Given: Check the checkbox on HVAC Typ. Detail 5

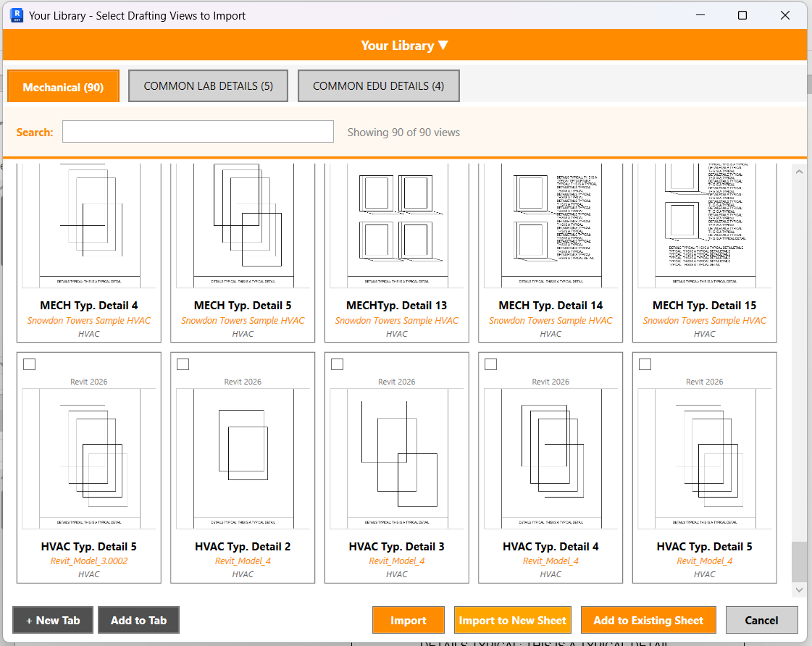Looking at the screenshot, I should click(x=29, y=364).
